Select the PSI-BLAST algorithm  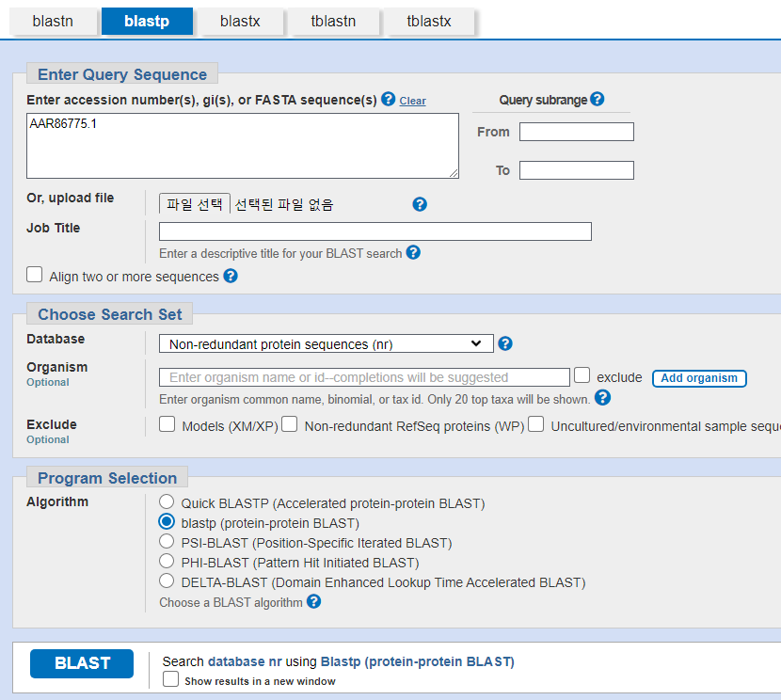[x=167, y=542]
